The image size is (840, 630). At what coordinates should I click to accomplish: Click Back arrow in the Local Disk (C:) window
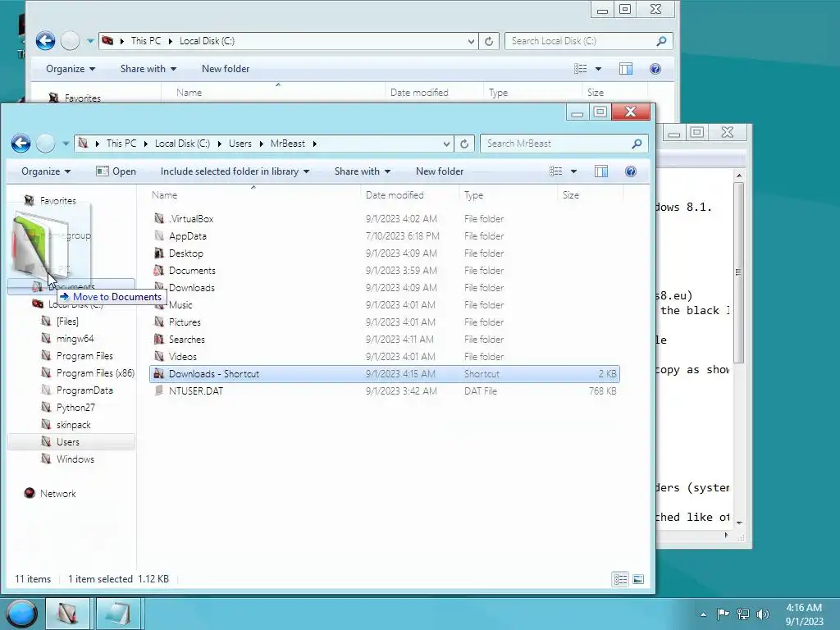[46, 41]
